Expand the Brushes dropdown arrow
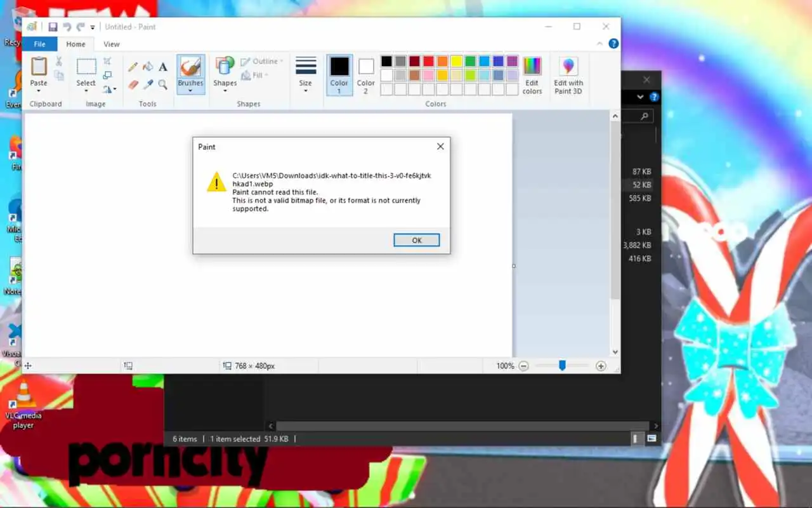Viewport: 812px width, 508px height. 190,90
